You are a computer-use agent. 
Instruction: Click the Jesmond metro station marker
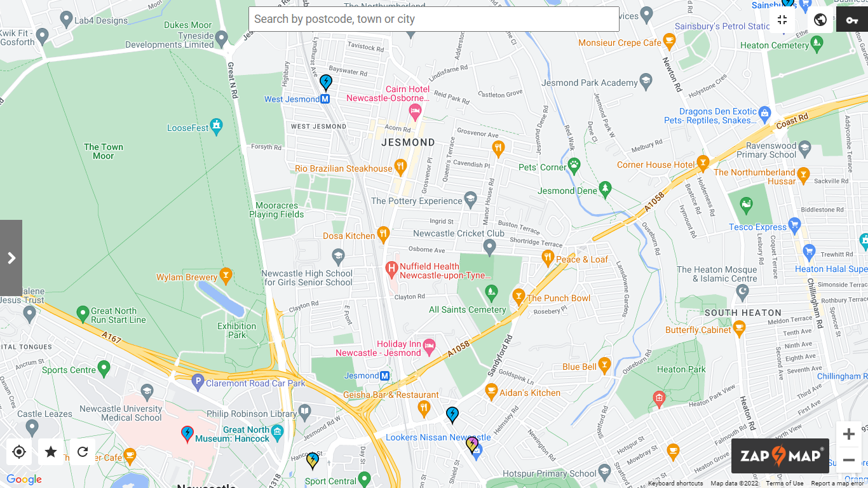click(384, 376)
